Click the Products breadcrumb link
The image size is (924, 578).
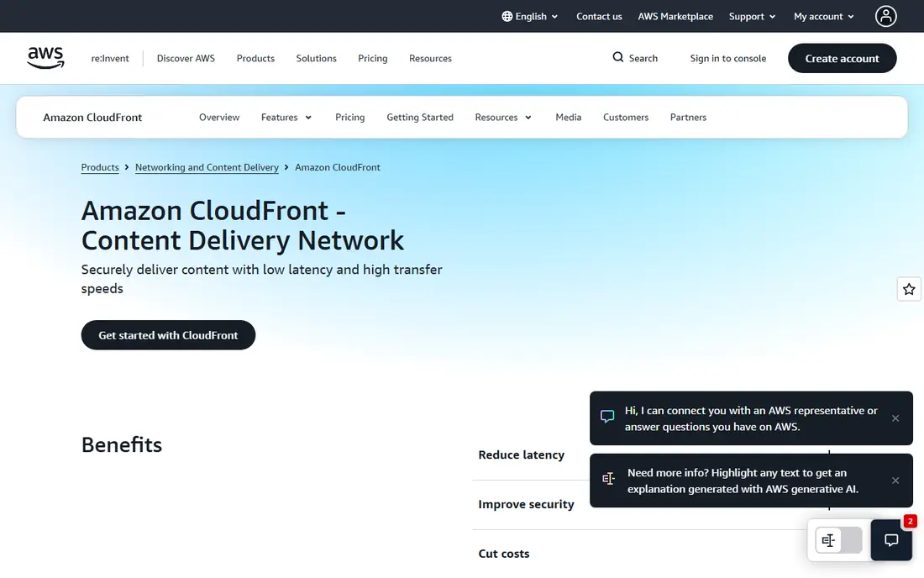pyautogui.click(x=100, y=167)
